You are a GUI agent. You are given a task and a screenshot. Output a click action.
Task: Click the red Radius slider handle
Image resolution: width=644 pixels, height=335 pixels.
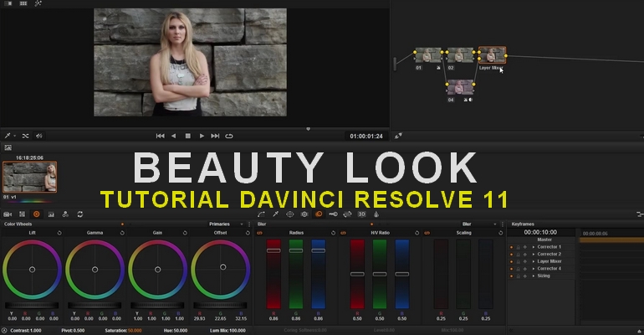point(273,250)
